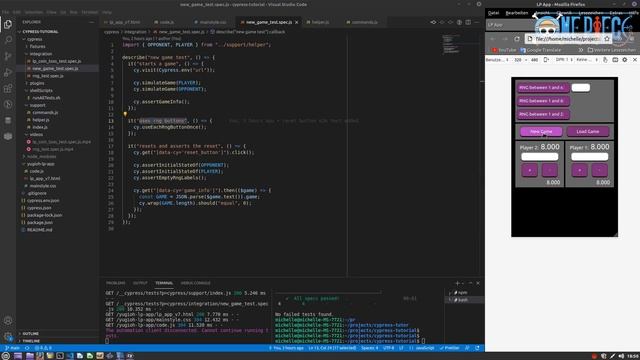Image resolution: width=640 pixels, height=360 pixels.
Task: Open Source Control view in the activity bar
Action: click(8, 56)
